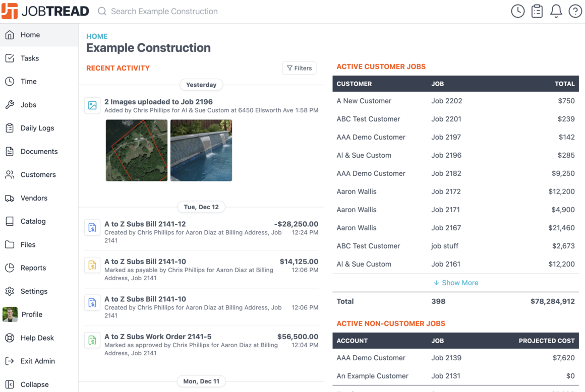Image resolution: width=585 pixels, height=392 pixels.
Task: Open A to Z Subs Bill 2141-12
Action: (x=145, y=224)
